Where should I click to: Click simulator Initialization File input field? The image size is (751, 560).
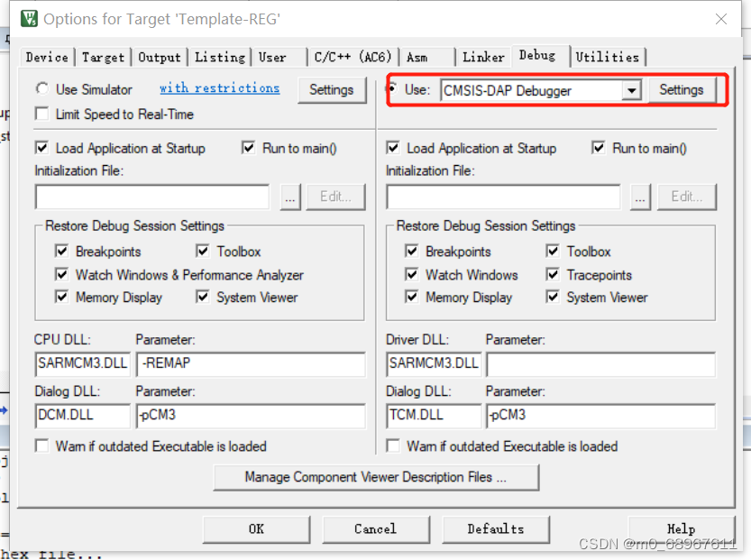pos(151,197)
